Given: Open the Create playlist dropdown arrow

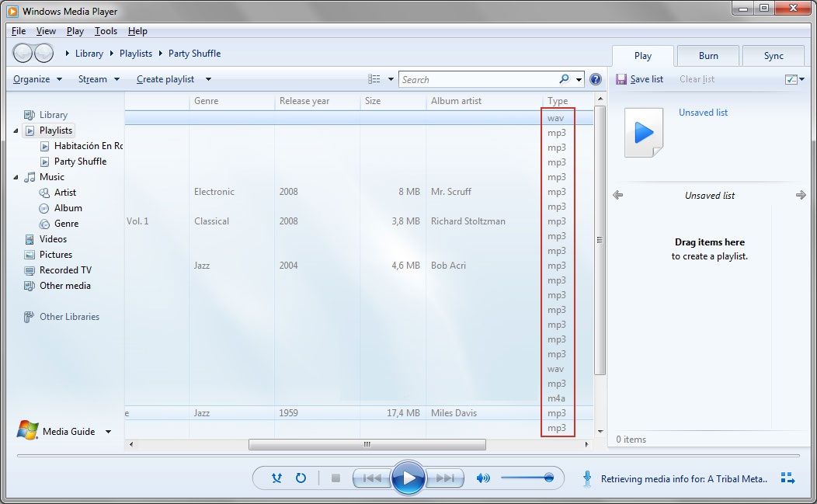Looking at the screenshot, I should 208,79.
